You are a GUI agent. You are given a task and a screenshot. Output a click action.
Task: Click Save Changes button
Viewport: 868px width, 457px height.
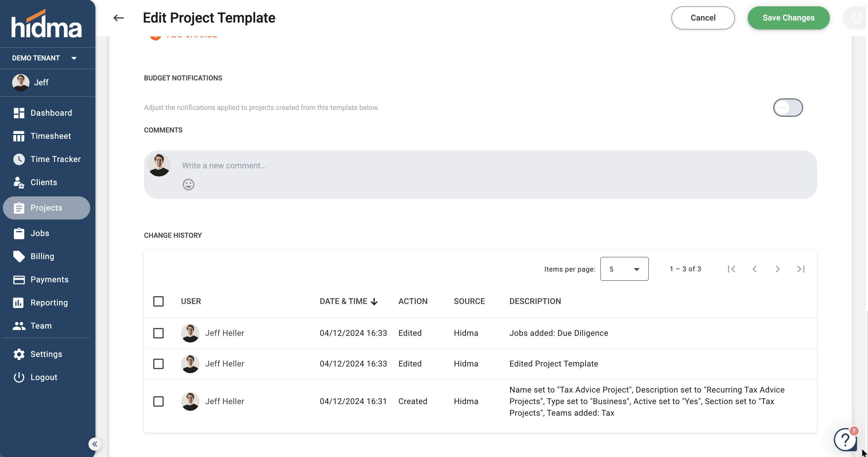788,18
